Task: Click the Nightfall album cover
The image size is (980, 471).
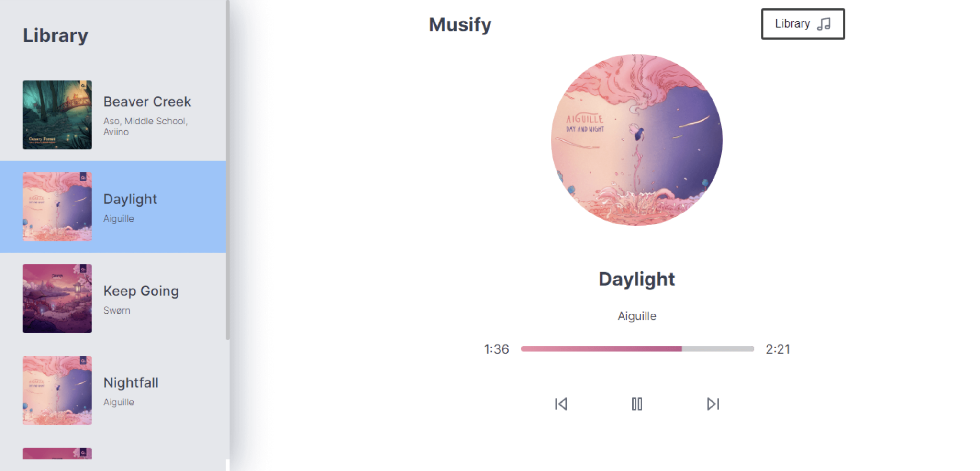Action: pos(57,390)
